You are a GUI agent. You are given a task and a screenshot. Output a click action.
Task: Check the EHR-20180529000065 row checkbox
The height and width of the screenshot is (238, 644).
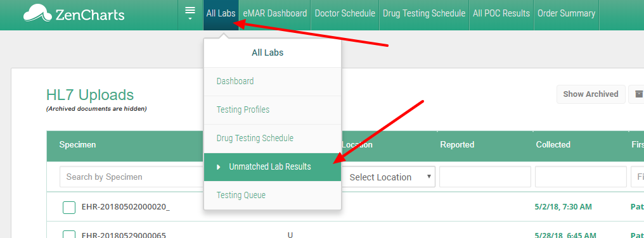click(x=69, y=234)
